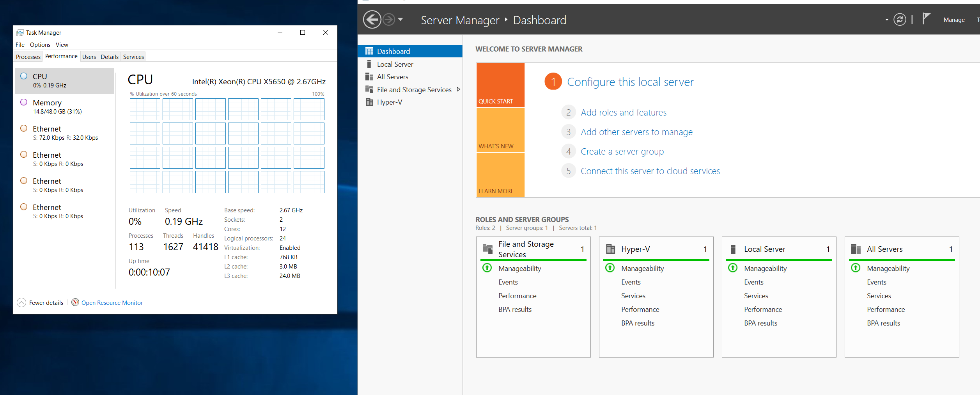980x395 pixels.
Task: Switch to the Services tab in Task Manager
Action: (133, 57)
